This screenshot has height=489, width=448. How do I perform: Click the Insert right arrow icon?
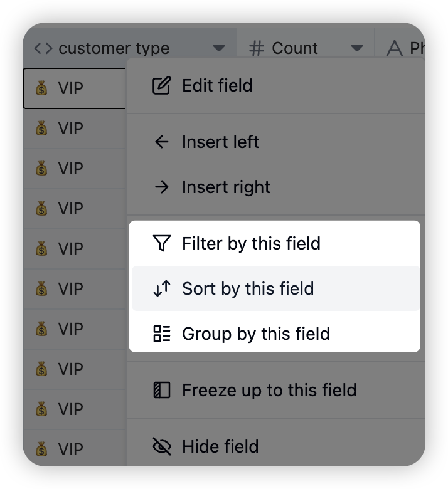(x=162, y=187)
